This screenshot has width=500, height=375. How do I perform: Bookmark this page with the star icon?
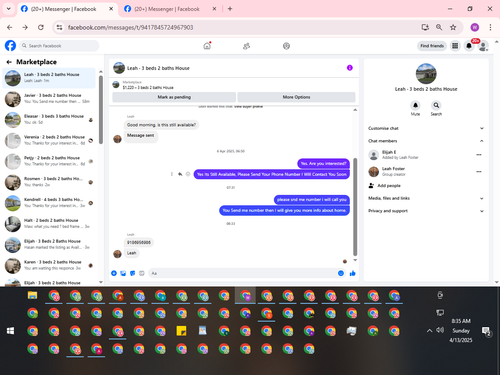click(x=453, y=27)
